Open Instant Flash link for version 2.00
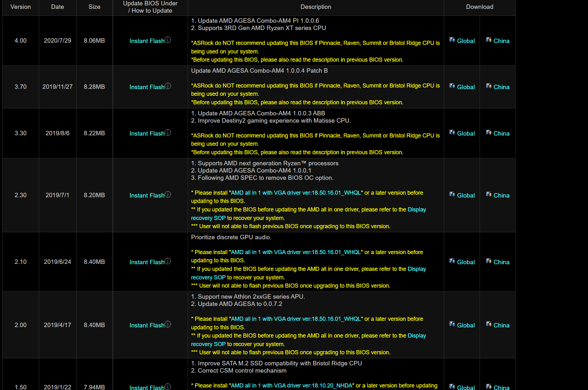This screenshot has width=588, height=390. pyautogui.click(x=147, y=325)
